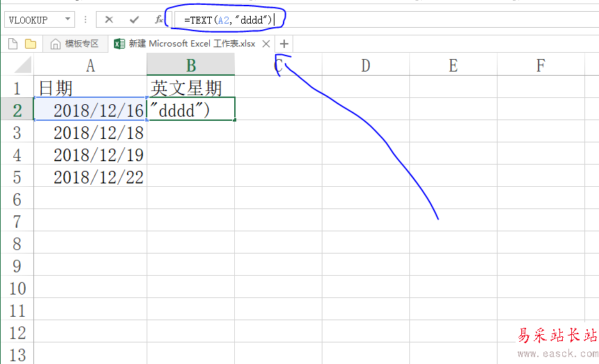Switch to the 新建 Microsoft Excel 工作表.xlsx tab
The width and height of the screenshot is (599, 364).
coord(192,44)
